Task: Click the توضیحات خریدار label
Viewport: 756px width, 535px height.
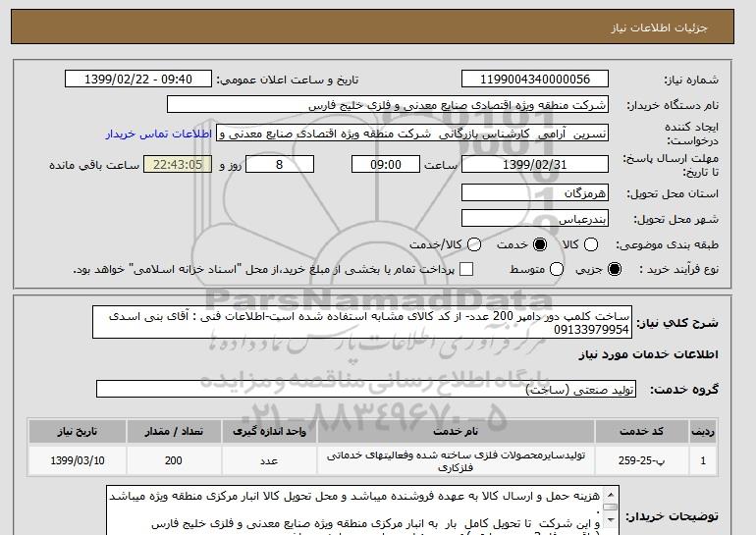Action: point(673,516)
